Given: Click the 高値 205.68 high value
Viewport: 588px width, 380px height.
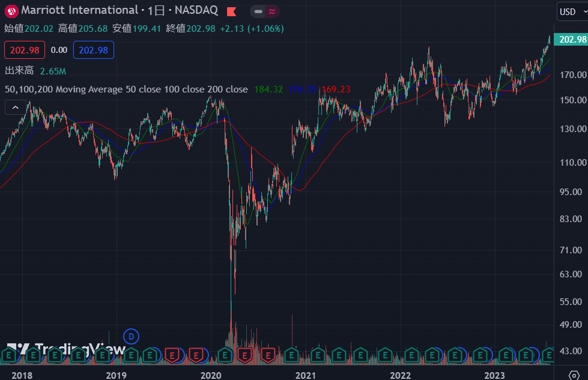Looking at the screenshot, I should coord(83,28).
